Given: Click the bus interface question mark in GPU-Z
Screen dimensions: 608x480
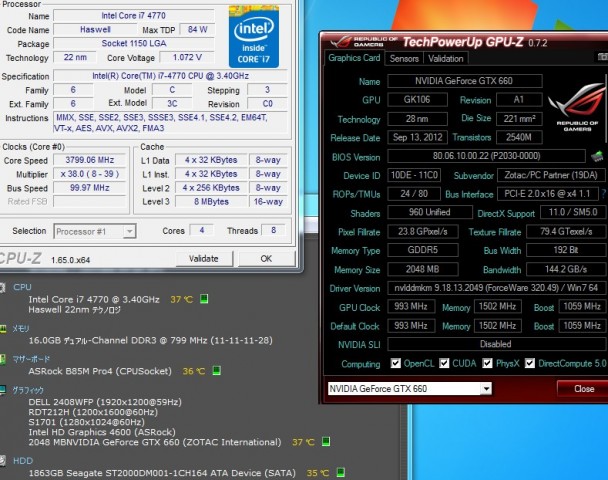Looking at the screenshot, I should click(x=604, y=193).
